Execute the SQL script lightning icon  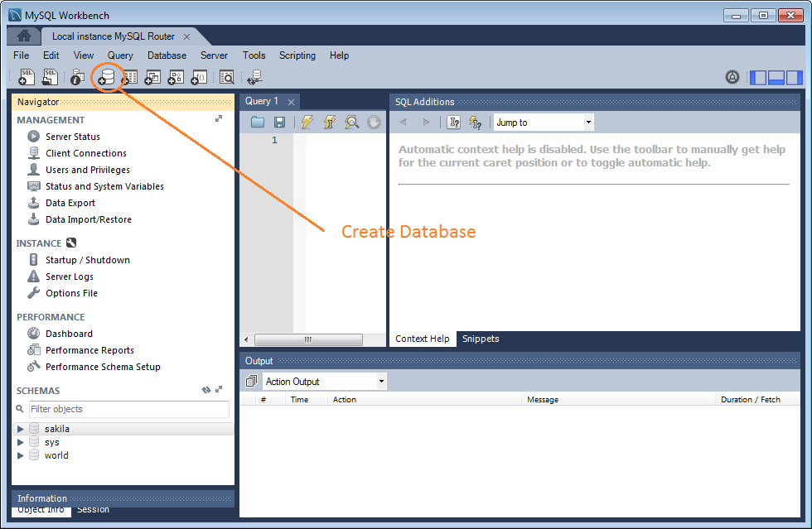[x=307, y=123]
